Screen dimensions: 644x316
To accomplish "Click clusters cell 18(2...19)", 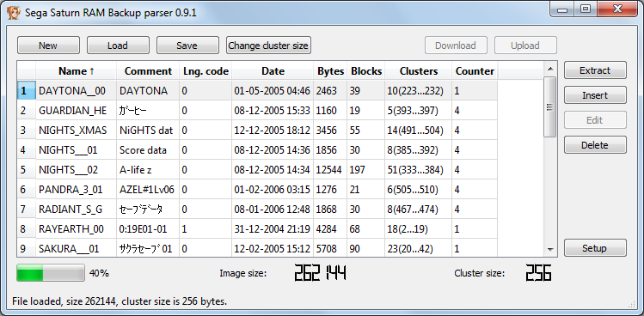I will click(419, 228).
